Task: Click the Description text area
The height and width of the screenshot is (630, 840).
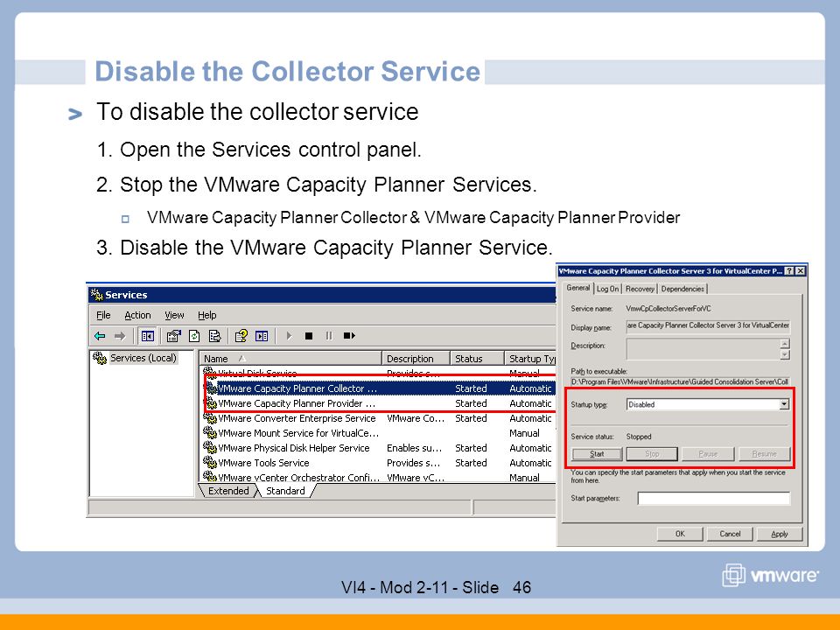Action: 703,349
